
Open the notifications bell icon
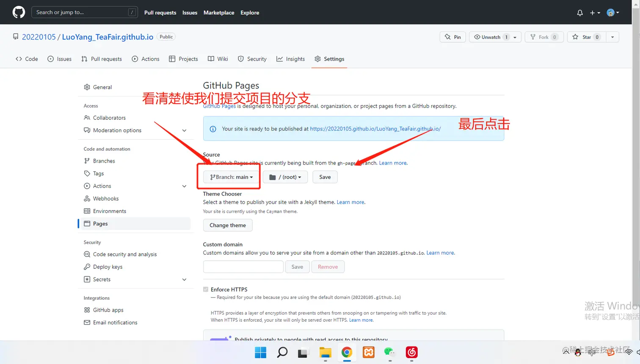coord(580,13)
